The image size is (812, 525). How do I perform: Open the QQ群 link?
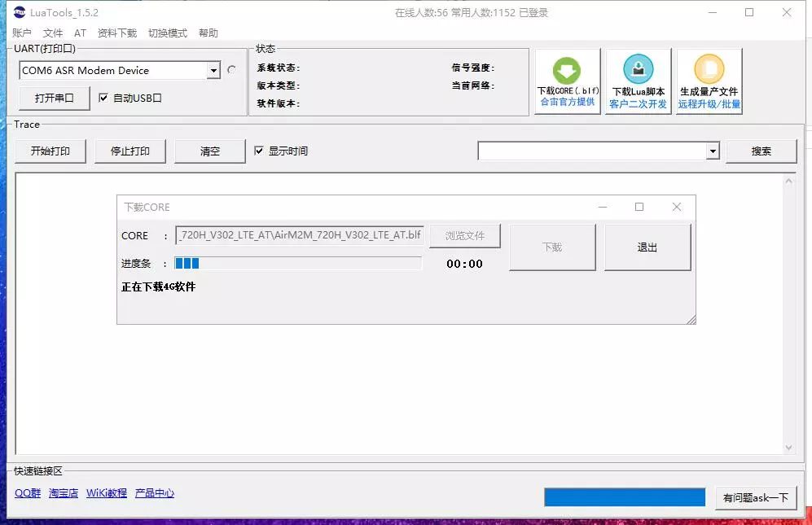click(x=28, y=493)
